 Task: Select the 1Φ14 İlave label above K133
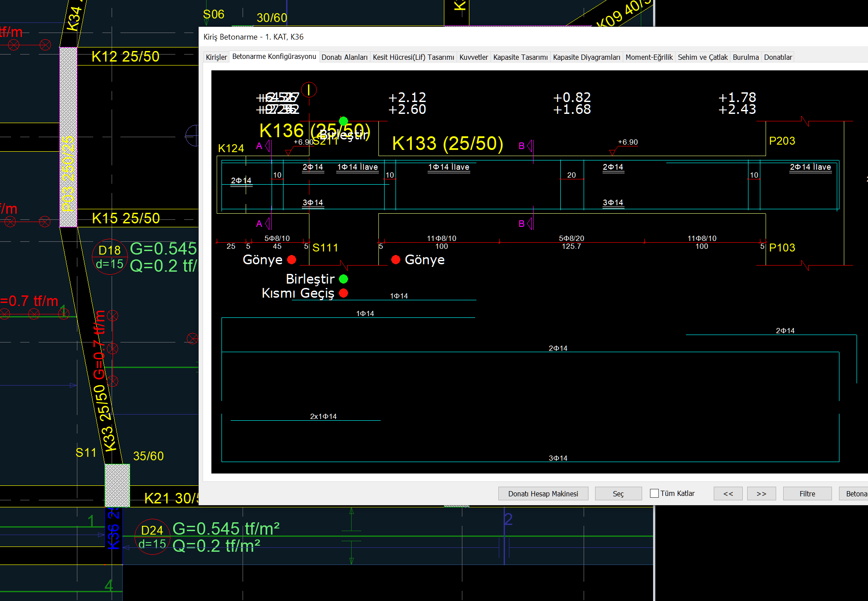[449, 167]
